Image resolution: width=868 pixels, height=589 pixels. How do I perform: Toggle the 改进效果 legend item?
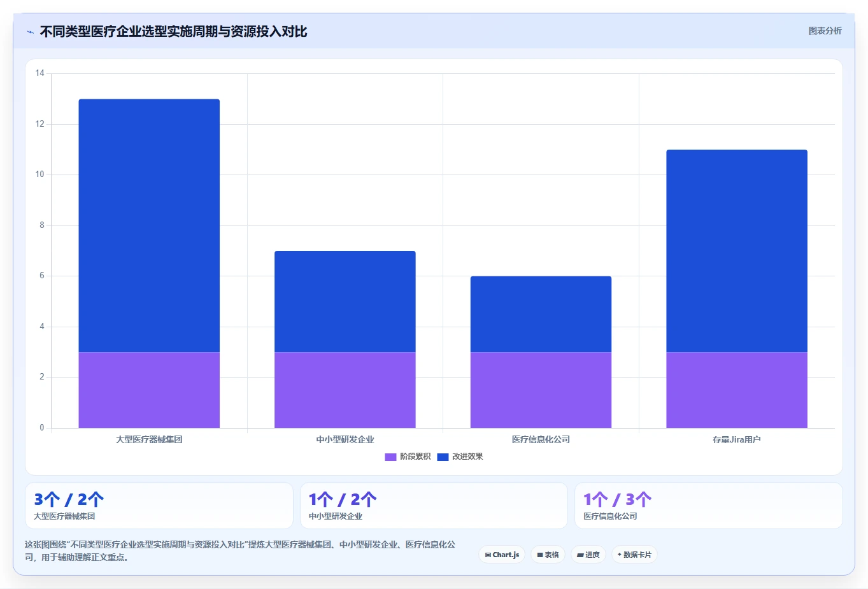click(x=460, y=457)
